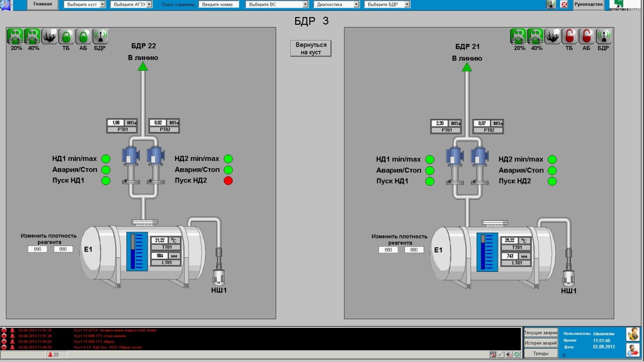Click the green АБ lock icon in БДР 22
The height and width of the screenshot is (362, 644).
[83, 36]
